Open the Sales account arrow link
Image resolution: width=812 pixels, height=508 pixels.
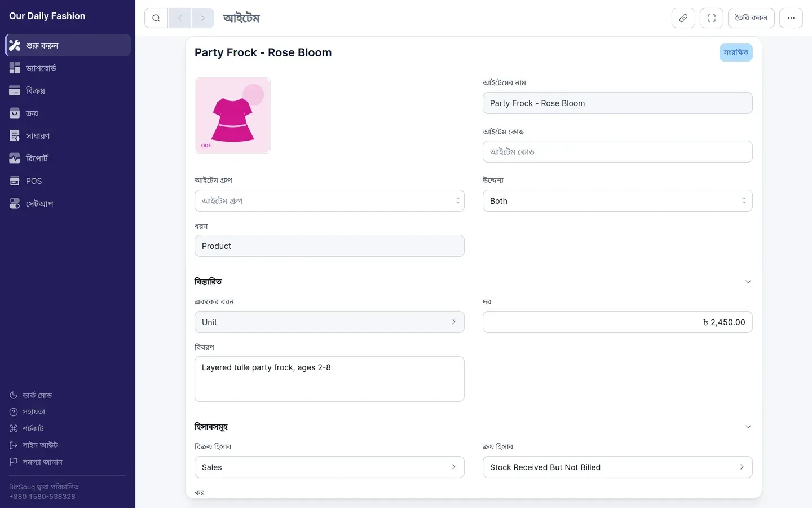coord(454,467)
